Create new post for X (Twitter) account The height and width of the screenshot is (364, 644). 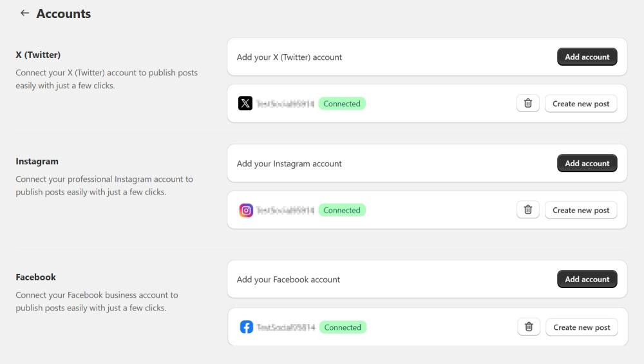pos(581,104)
